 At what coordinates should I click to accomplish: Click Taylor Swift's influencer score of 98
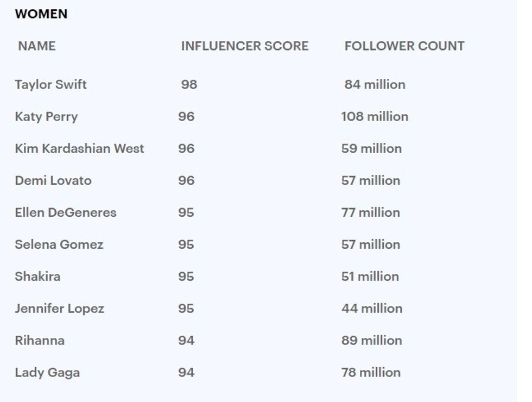(x=189, y=85)
